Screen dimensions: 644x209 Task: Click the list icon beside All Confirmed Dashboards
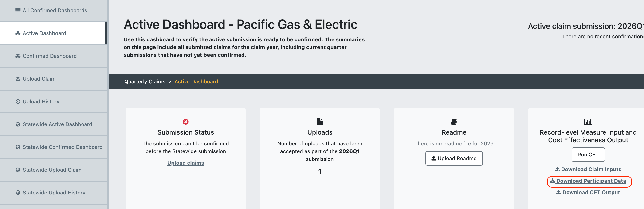(18, 10)
